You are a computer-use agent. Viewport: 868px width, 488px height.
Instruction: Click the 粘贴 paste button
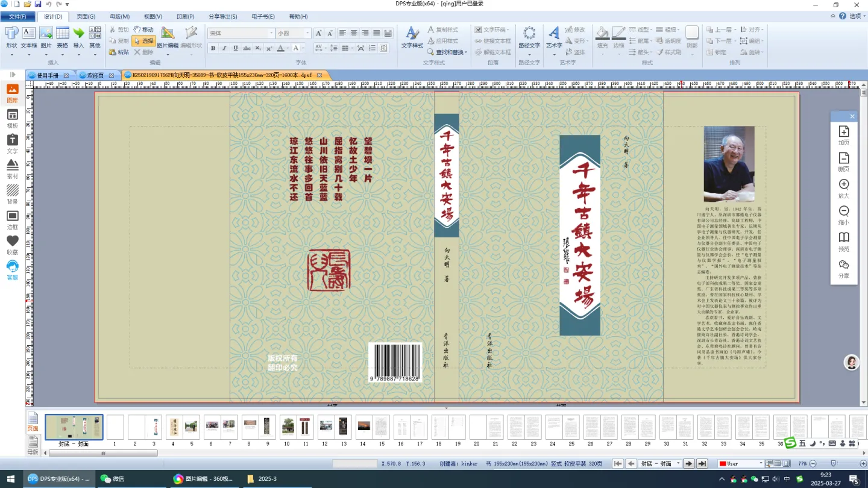(x=119, y=52)
